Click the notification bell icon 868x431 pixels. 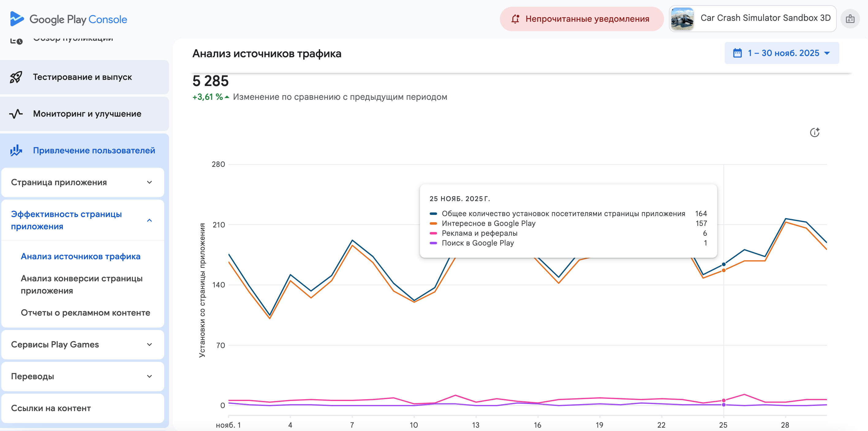click(515, 19)
